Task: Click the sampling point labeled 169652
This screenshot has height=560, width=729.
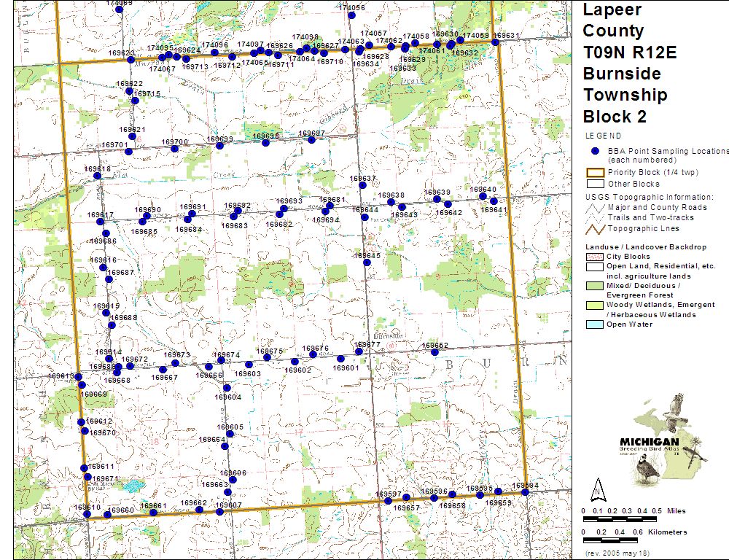Action: click(x=434, y=352)
